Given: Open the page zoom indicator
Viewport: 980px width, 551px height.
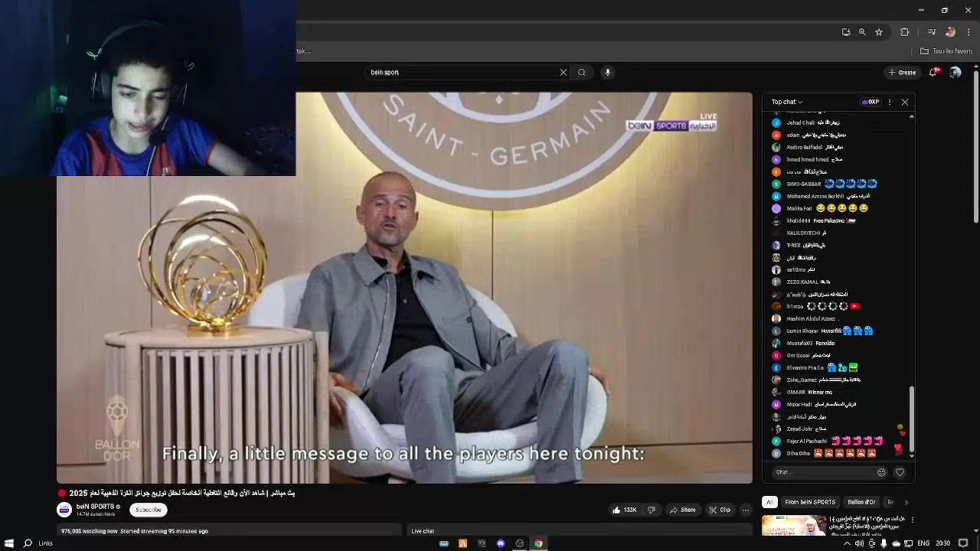Looking at the screenshot, I should point(862,32).
